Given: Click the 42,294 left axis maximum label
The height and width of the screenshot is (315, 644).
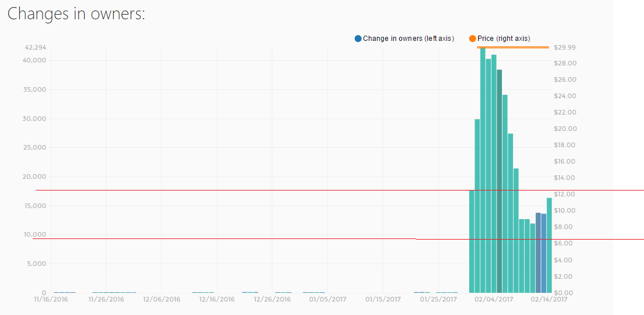Looking at the screenshot, I should 35,48.
